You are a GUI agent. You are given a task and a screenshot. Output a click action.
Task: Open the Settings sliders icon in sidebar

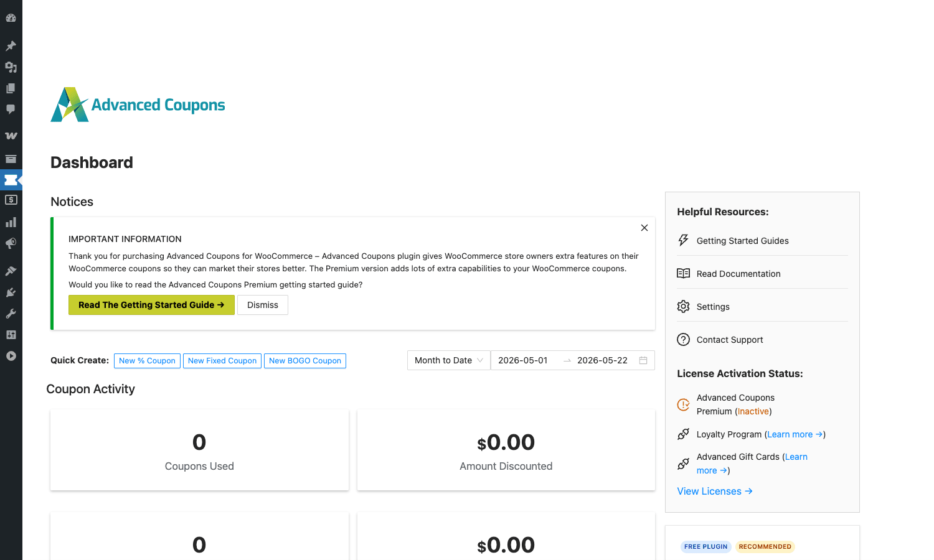point(11,335)
